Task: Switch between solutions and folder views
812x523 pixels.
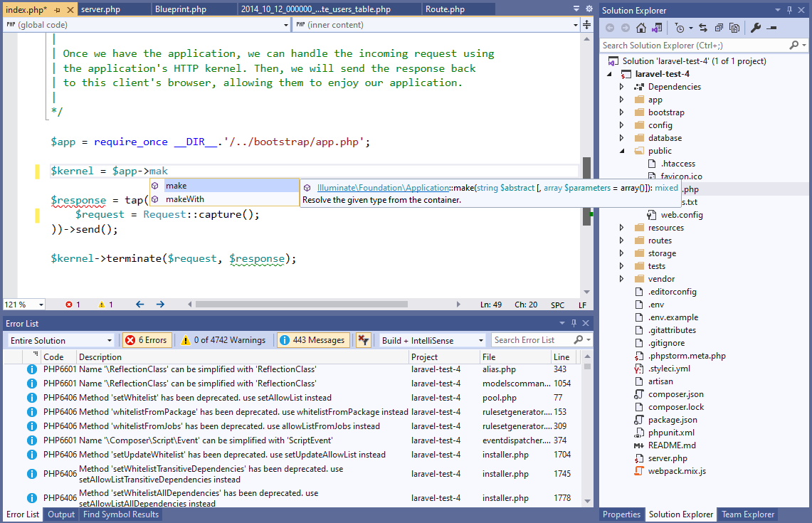Action: (657, 28)
